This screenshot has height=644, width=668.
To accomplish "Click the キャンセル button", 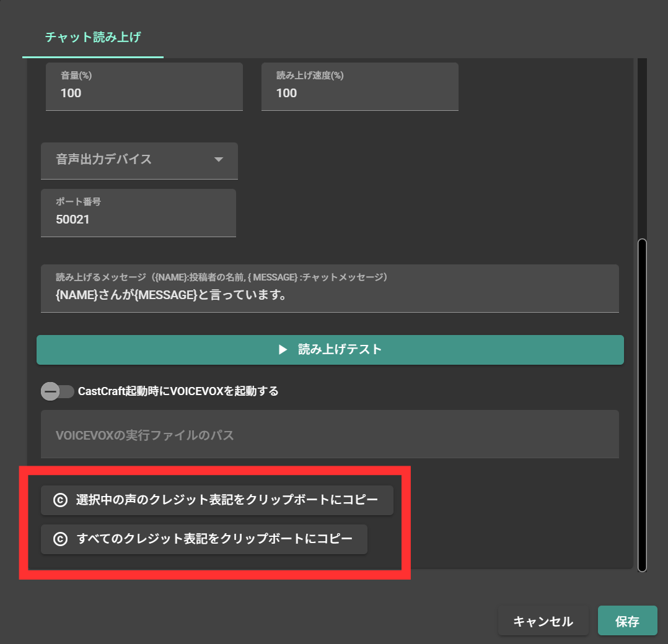I will coord(543,620).
